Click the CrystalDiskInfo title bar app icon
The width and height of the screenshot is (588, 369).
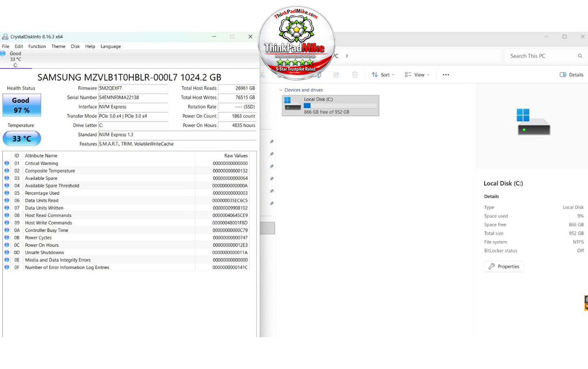click(x=5, y=37)
